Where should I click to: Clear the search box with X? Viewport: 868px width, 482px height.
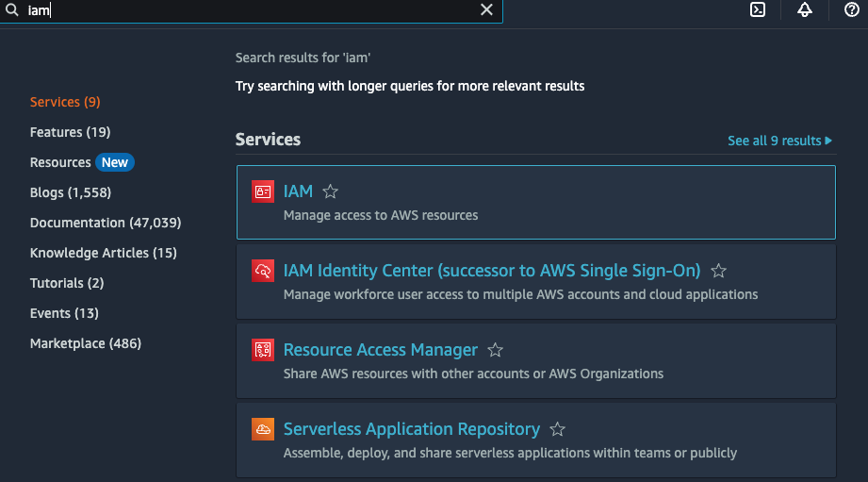coord(486,10)
